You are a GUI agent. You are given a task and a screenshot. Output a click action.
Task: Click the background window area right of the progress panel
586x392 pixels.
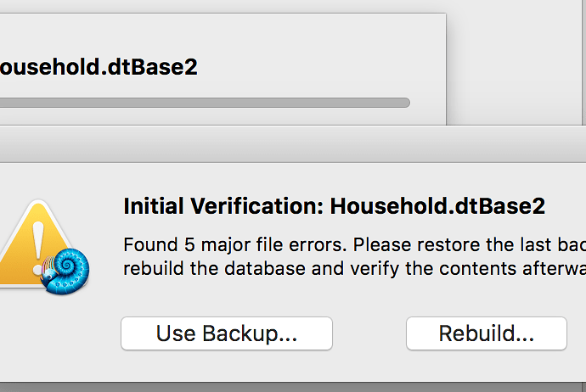coord(516,64)
